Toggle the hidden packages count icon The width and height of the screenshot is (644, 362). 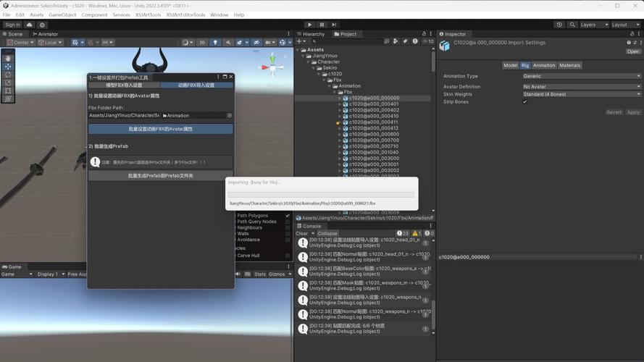tap(428, 41)
